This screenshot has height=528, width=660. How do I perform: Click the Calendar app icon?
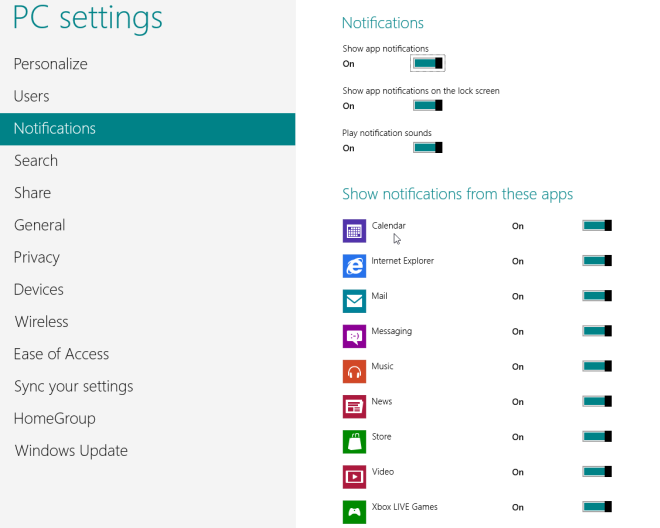354,231
